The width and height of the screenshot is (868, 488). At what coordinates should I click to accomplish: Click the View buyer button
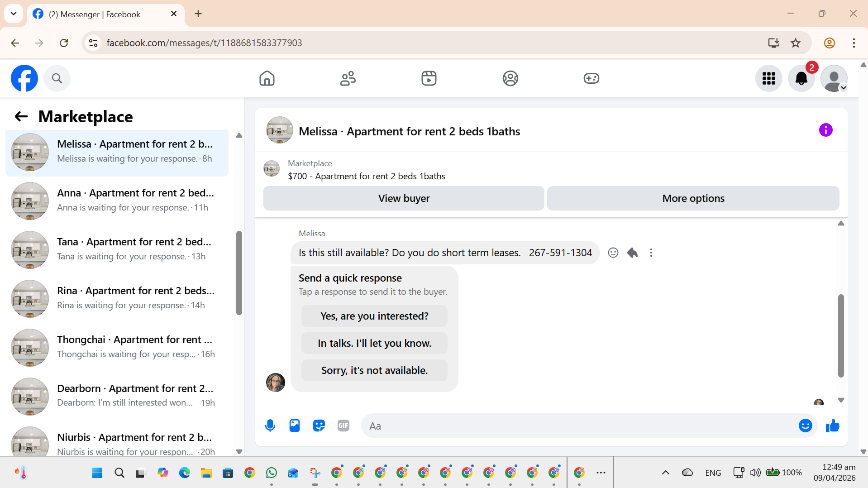(404, 198)
